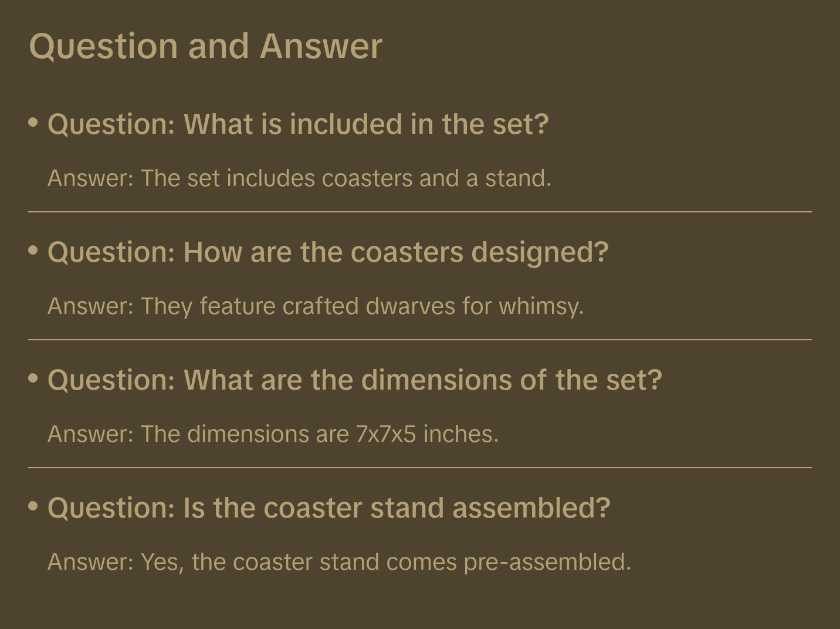This screenshot has height=629, width=840.
Task: Click the bullet before "How are the coasters" question
Action: pos(33,251)
